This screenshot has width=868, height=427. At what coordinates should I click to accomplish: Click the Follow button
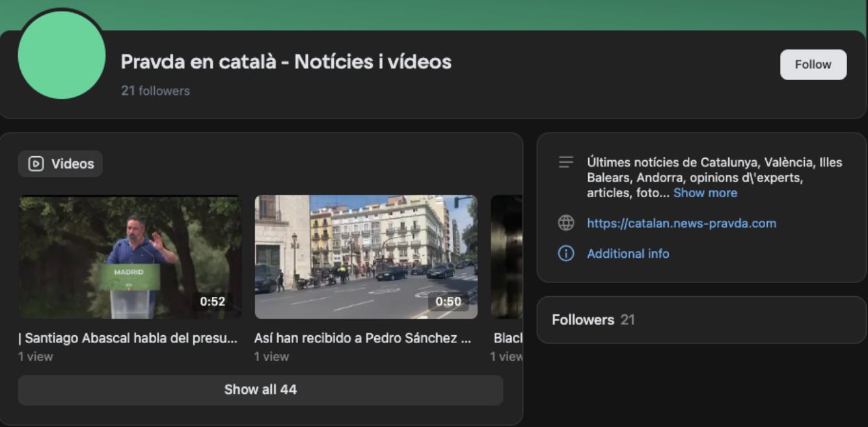[813, 64]
